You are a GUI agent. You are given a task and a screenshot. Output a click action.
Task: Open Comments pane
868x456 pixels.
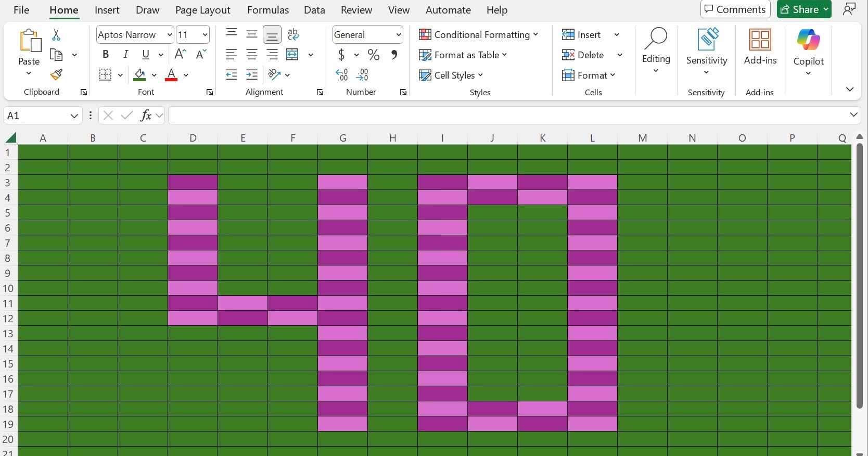click(x=735, y=9)
